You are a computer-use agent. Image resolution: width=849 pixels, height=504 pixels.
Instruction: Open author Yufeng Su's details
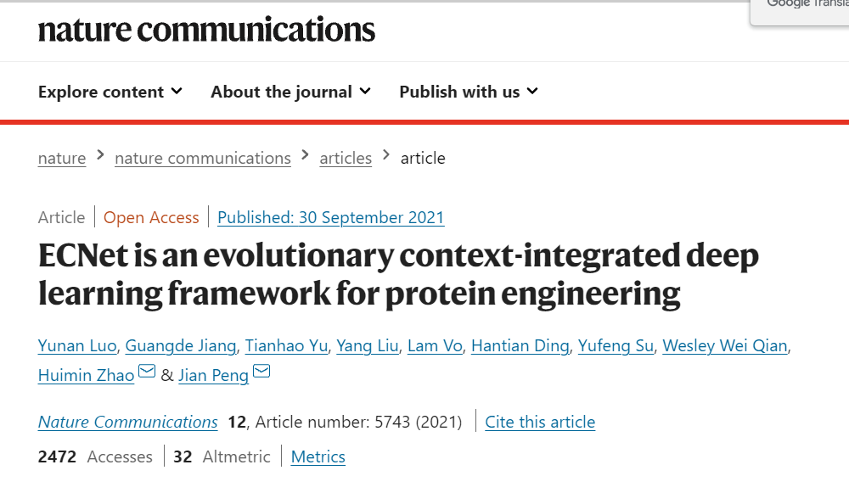(x=616, y=345)
